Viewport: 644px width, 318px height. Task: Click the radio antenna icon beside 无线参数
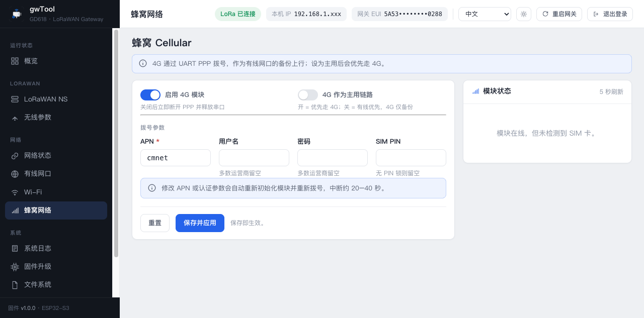(x=15, y=117)
